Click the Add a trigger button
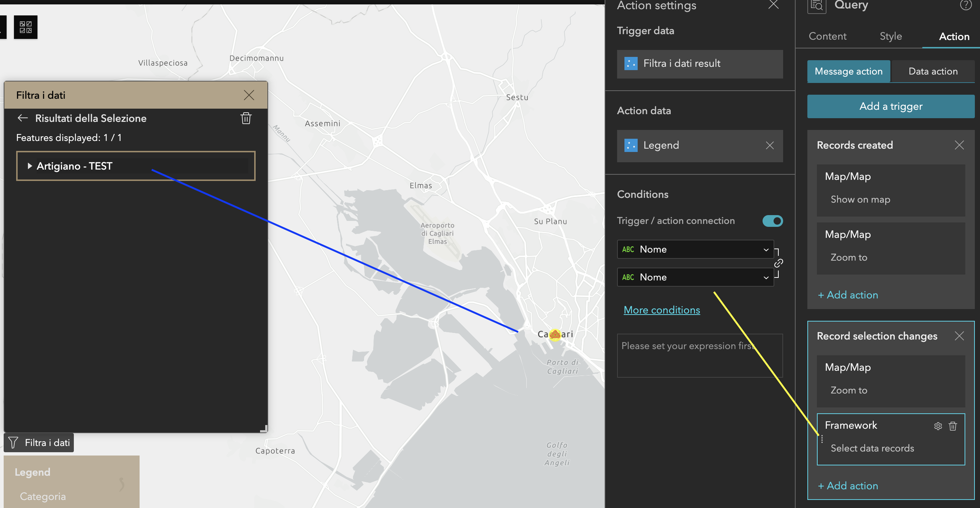 tap(891, 106)
